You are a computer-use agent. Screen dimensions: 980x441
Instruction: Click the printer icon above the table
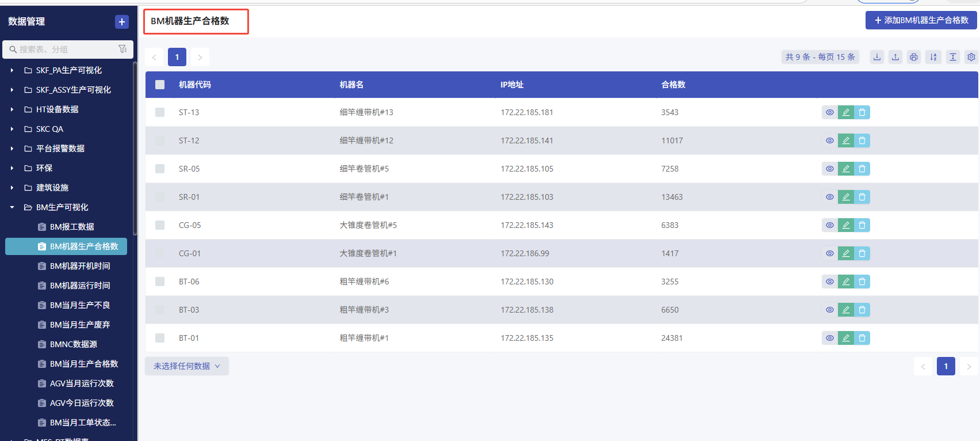click(x=914, y=57)
